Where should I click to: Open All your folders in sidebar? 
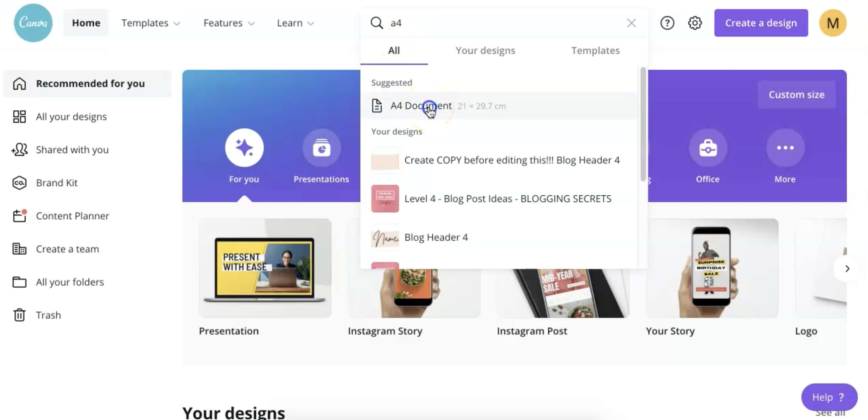(x=87, y=282)
